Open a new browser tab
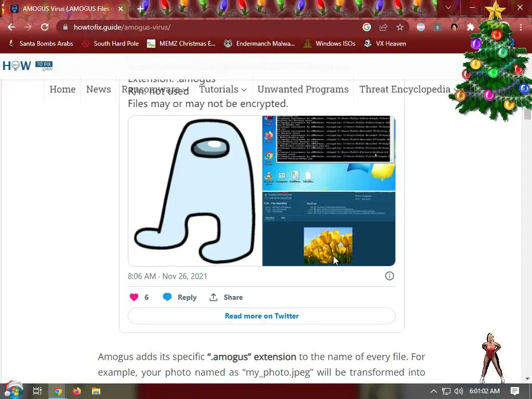The height and width of the screenshot is (399, 532). tap(140, 9)
